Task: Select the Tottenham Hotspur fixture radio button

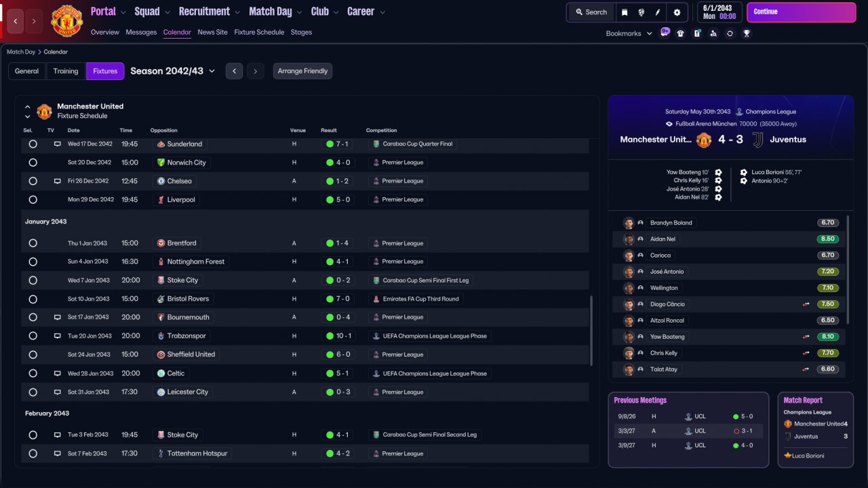Action: [x=33, y=453]
